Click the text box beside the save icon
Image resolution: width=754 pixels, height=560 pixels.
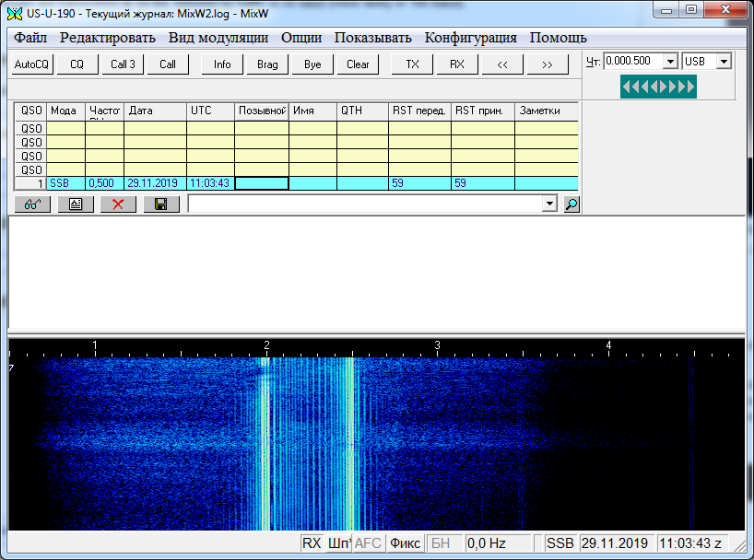tap(365, 204)
